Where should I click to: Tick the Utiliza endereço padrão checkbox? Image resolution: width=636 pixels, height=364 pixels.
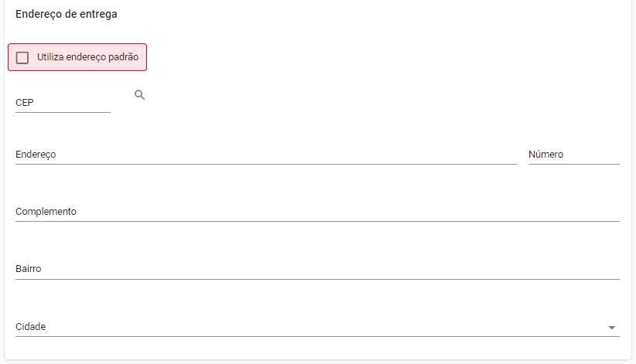22,57
